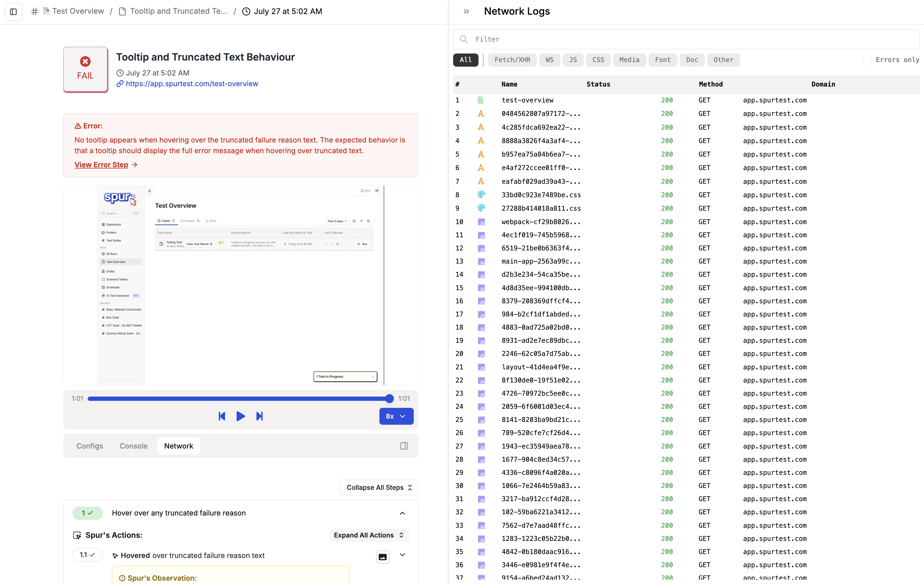Image resolution: width=924 pixels, height=584 pixels.
Task: Collapse Network Logs with double chevron
Action: point(466,12)
